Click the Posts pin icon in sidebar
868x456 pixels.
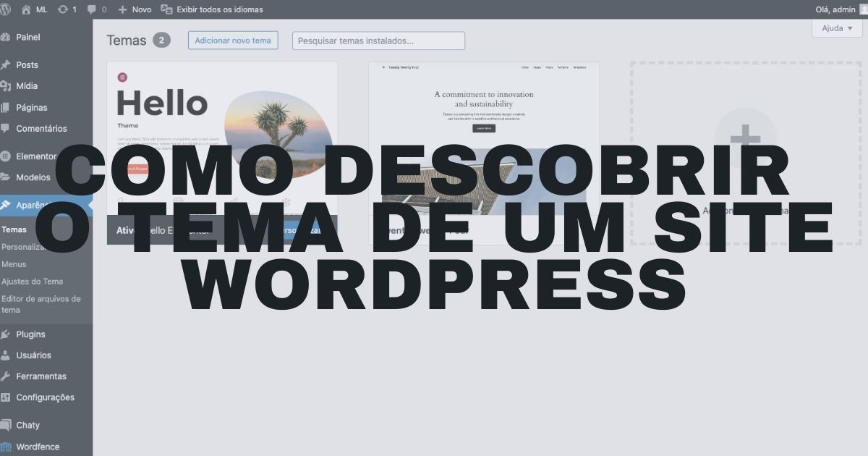(7, 65)
